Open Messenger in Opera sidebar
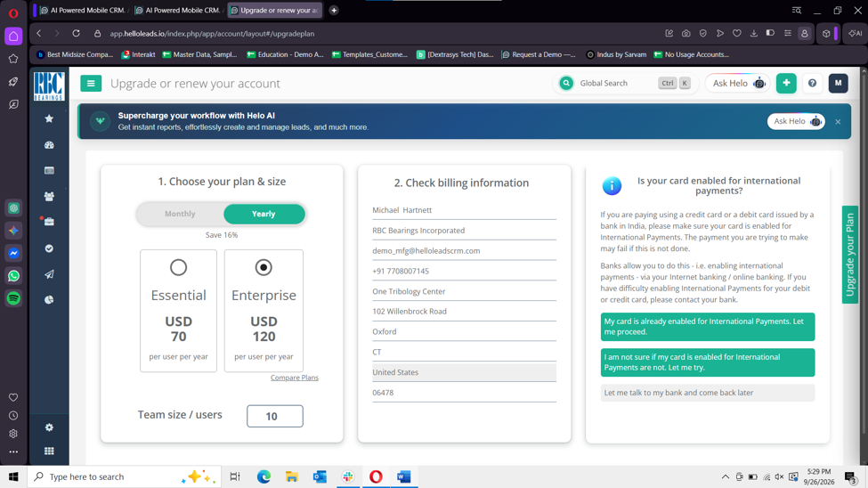The height and width of the screenshot is (488, 868). click(x=14, y=253)
